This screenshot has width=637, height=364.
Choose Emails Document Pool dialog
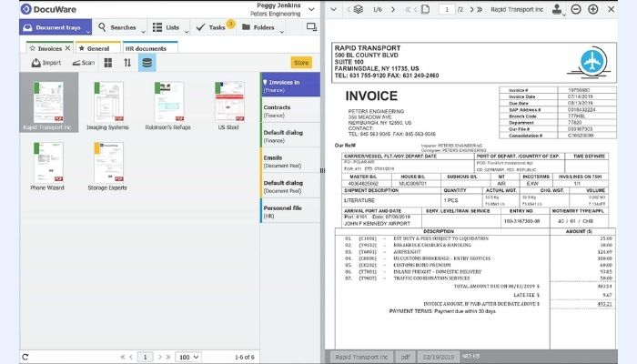tap(290, 160)
